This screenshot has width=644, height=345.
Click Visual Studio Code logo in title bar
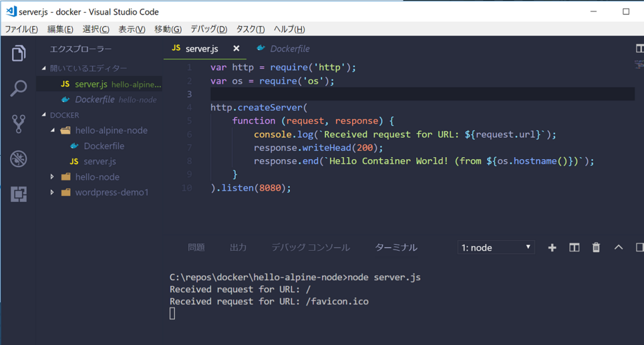(x=11, y=11)
